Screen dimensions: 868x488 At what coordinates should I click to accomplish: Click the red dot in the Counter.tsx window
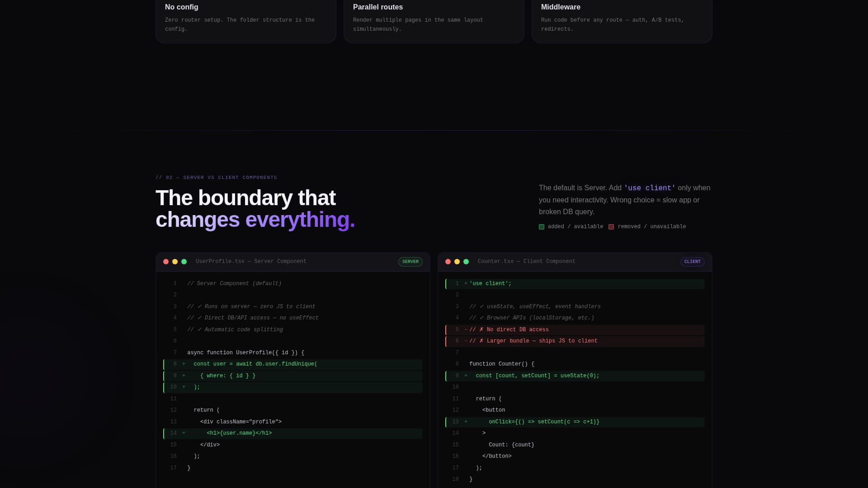point(448,262)
